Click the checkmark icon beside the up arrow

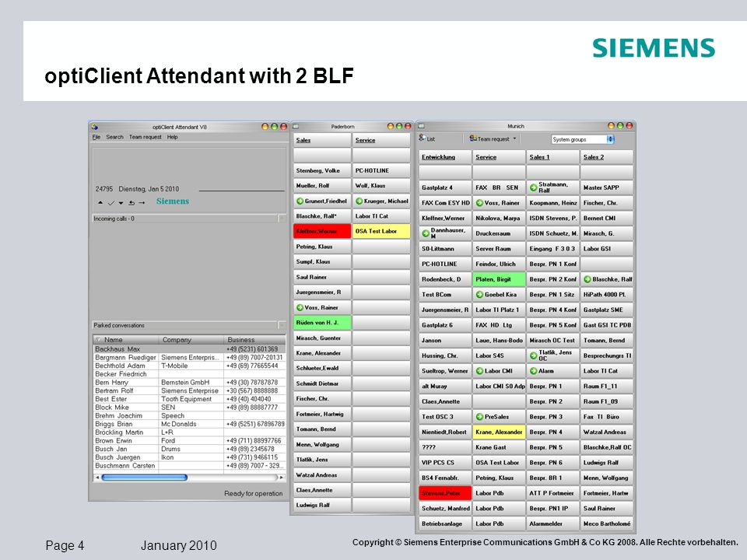coord(111,203)
